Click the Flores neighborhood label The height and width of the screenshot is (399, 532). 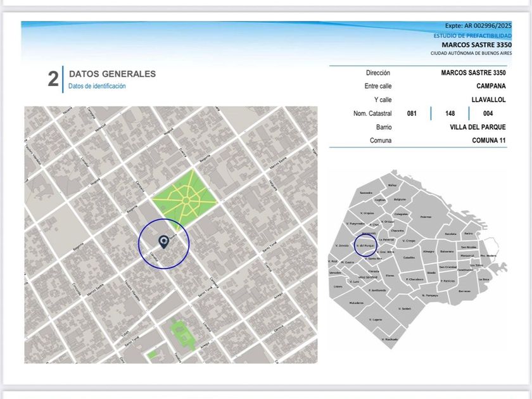(x=390, y=276)
